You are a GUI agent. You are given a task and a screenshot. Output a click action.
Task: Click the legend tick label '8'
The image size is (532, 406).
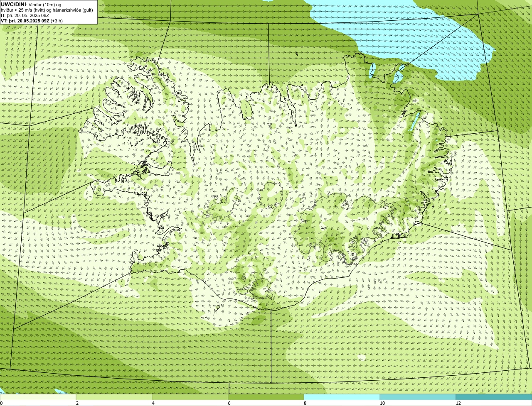coord(305,403)
